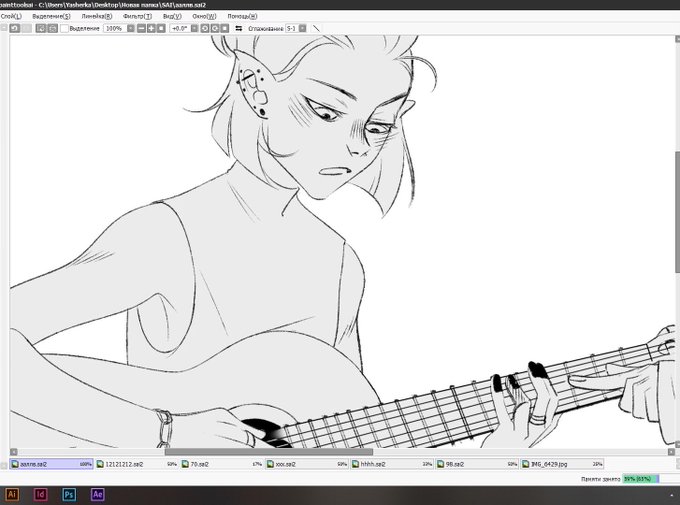Click the +0.0° rotation angle field
The height and width of the screenshot is (505, 680).
180,28
